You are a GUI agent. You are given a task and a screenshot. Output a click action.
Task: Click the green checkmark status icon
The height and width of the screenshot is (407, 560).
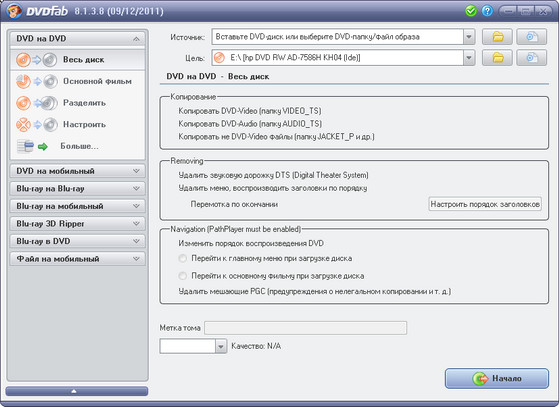471,11
